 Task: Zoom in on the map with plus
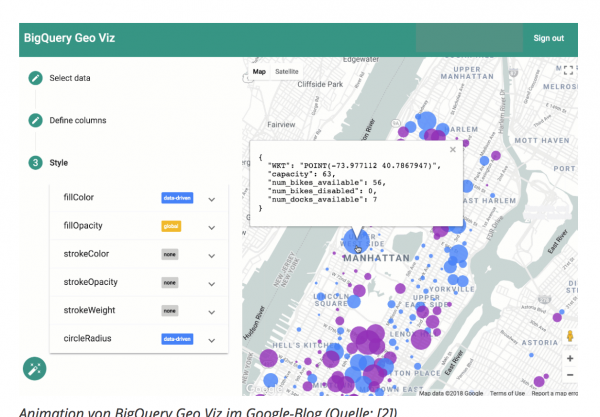pos(569,358)
